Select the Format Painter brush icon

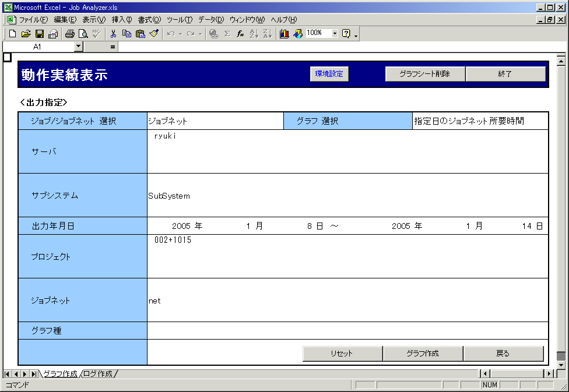[x=154, y=34]
